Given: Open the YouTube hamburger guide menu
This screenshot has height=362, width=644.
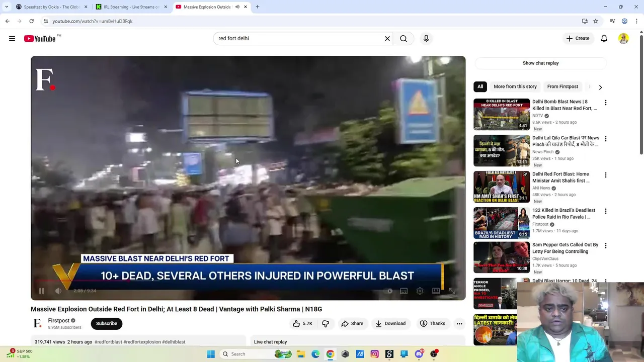Looking at the screenshot, I should click(x=12, y=39).
